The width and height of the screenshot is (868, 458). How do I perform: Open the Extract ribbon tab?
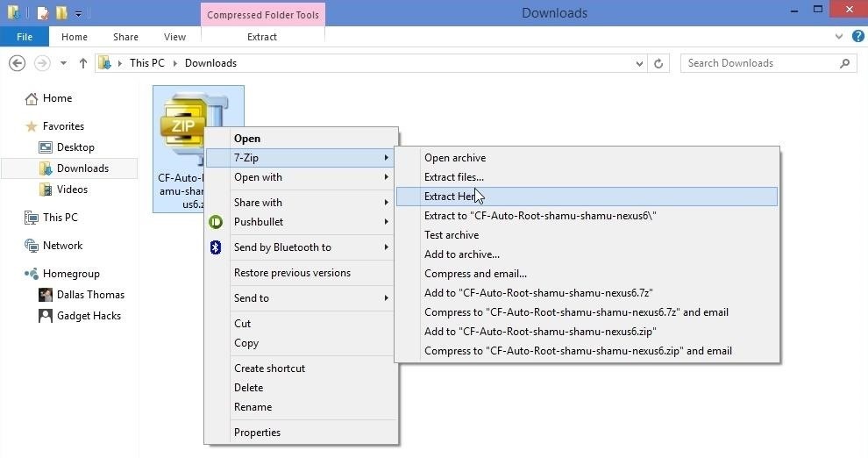click(x=262, y=37)
